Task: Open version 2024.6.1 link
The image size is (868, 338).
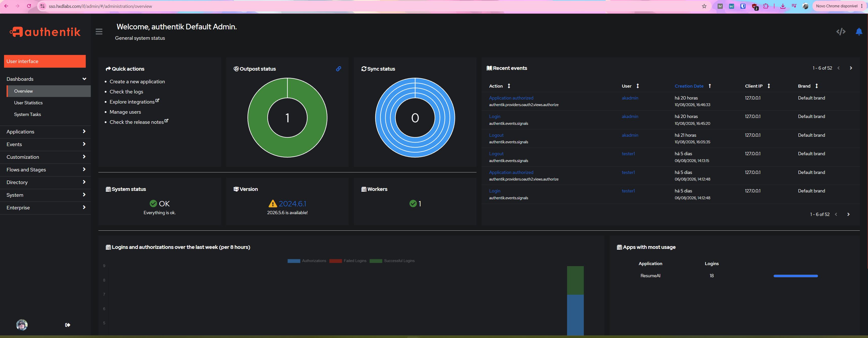Action: pyautogui.click(x=292, y=204)
